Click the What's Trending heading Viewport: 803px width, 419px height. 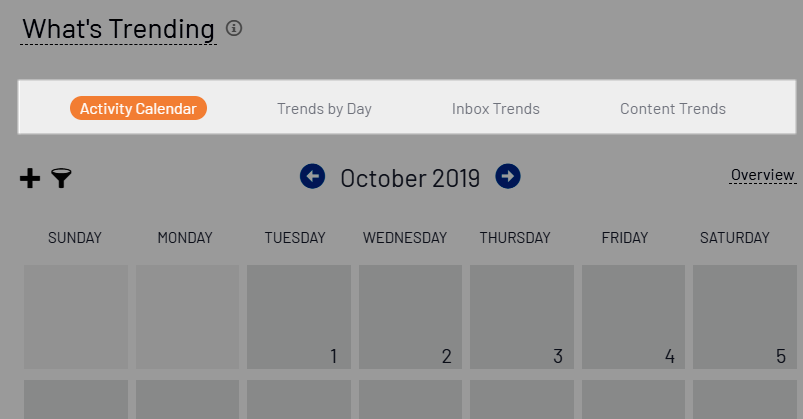(118, 30)
